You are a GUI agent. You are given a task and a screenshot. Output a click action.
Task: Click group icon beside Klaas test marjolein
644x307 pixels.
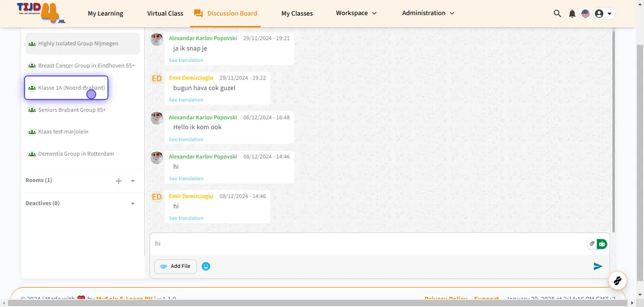[x=32, y=131]
